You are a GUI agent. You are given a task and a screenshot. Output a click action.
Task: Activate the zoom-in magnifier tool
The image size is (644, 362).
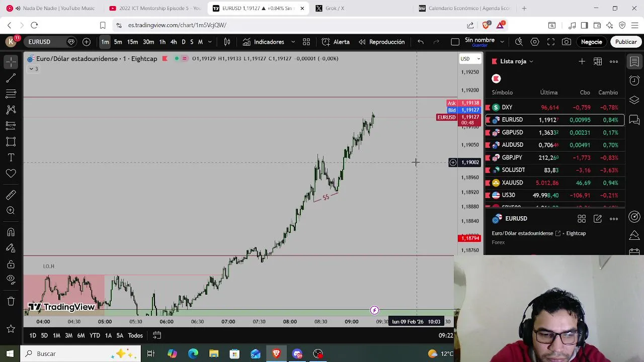(11, 211)
